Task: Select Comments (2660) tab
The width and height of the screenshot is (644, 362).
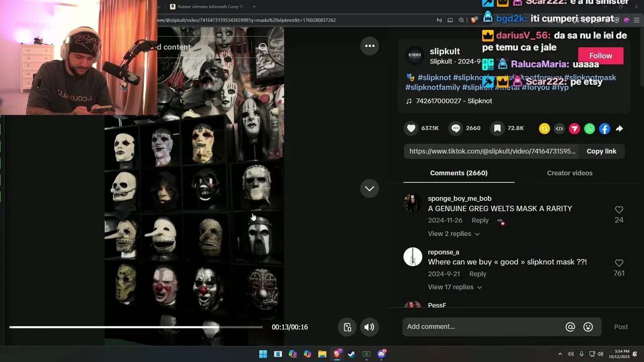Action: pos(459,173)
